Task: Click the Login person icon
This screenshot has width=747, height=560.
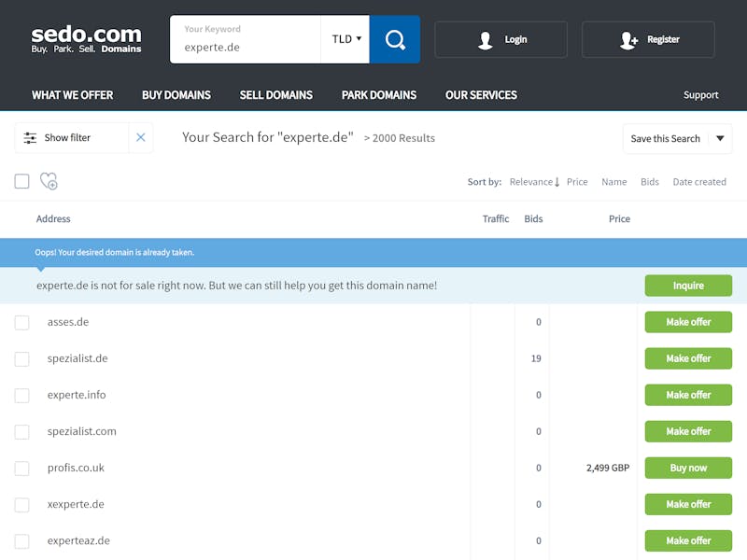Action: 486,40
